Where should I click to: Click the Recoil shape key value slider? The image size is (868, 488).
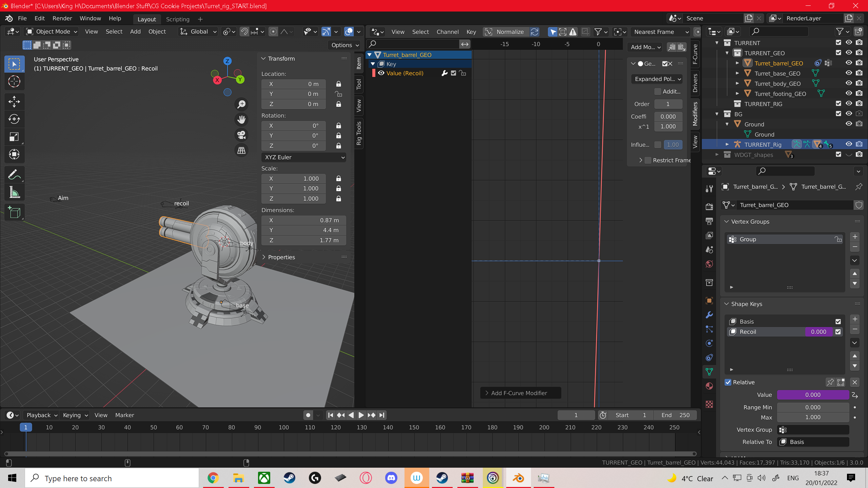pos(818,332)
